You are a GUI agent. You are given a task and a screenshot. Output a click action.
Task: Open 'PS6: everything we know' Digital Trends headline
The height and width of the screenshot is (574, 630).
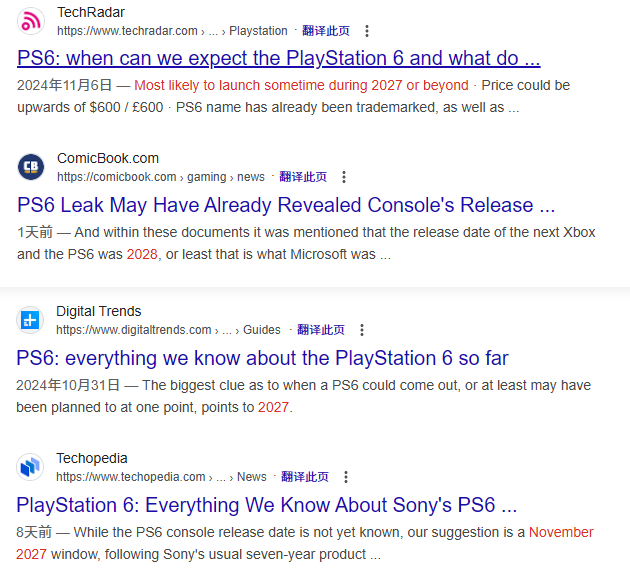[x=263, y=358]
